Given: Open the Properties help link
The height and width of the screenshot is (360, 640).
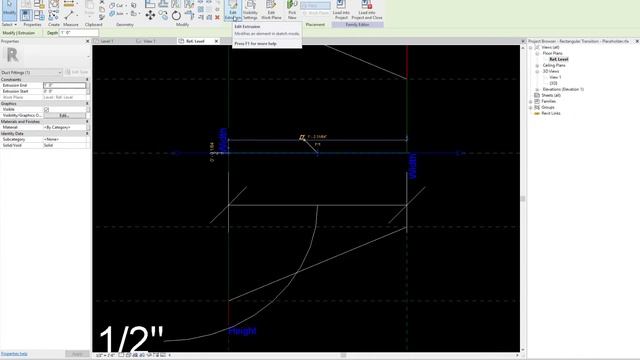Looking at the screenshot, I should click(14, 354).
